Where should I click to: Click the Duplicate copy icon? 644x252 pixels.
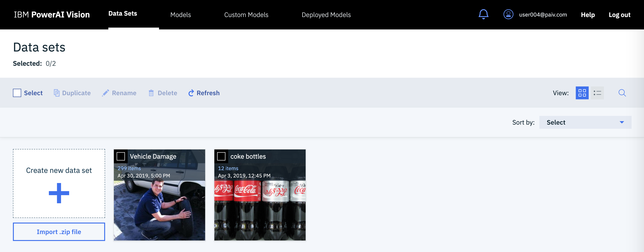[56, 93]
